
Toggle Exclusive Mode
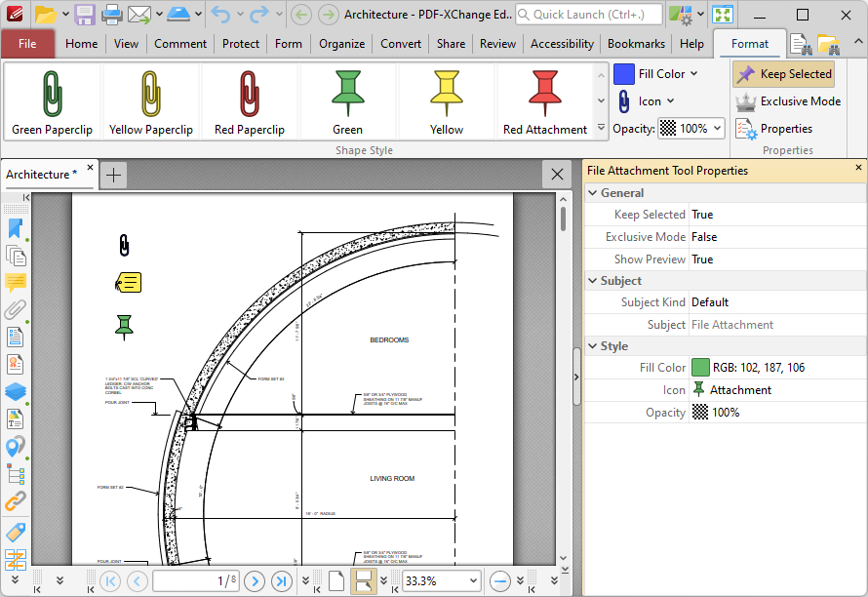pyautogui.click(x=788, y=101)
